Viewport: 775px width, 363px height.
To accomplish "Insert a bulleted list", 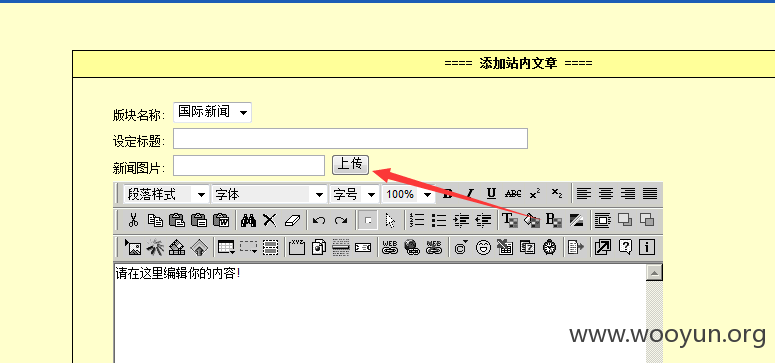I will tap(439, 220).
